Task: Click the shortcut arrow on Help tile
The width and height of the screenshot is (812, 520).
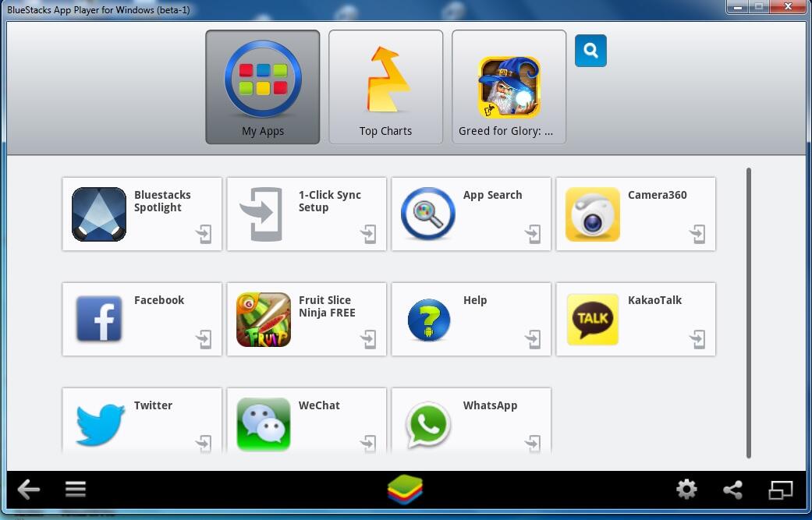Action: pyautogui.click(x=534, y=339)
